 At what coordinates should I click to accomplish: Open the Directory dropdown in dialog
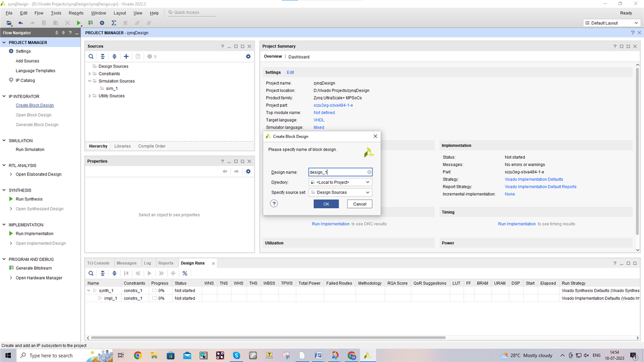(340, 182)
